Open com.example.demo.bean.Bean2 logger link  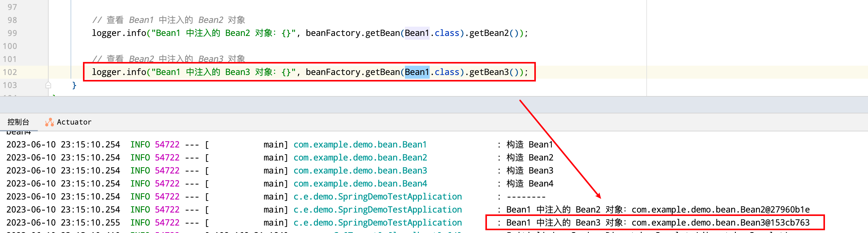(x=360, y=157)
